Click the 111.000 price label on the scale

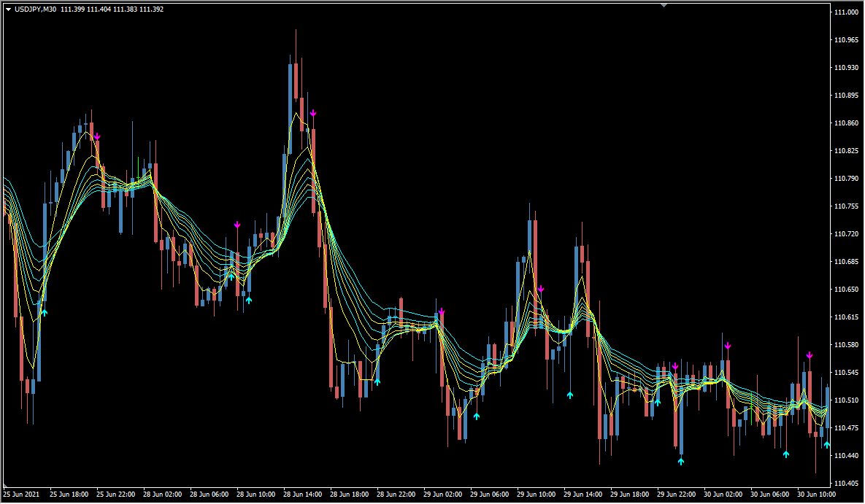[x=847, y=12]
